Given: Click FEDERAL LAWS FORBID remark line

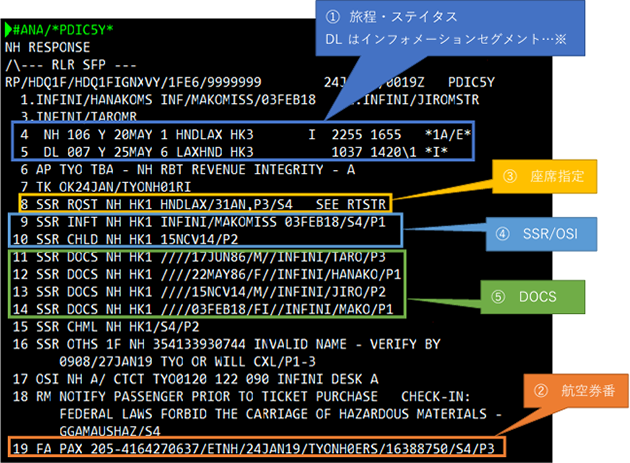Looking at the screenshot, I should tap(280, 414).
